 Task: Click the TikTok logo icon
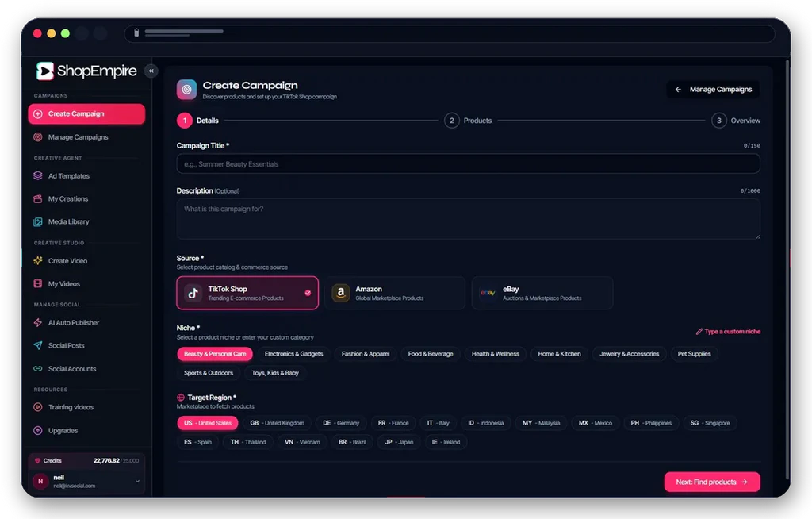tap(193, 293)
